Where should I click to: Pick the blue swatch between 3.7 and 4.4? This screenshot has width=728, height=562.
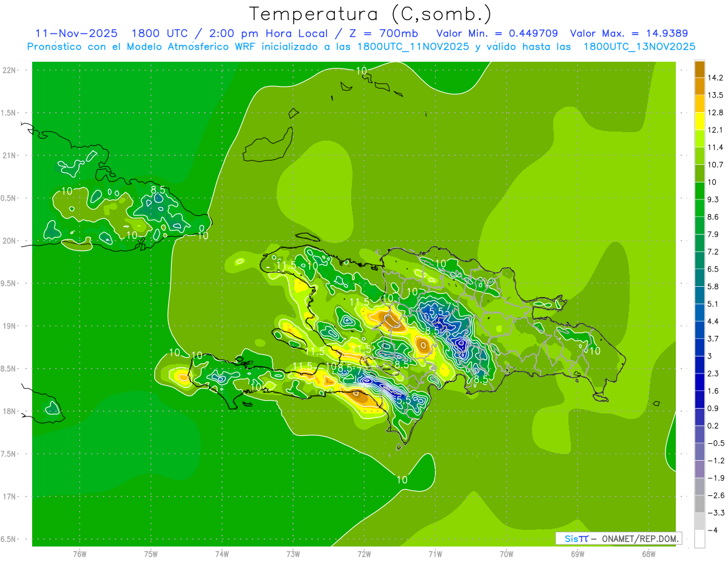coord(699,330)
